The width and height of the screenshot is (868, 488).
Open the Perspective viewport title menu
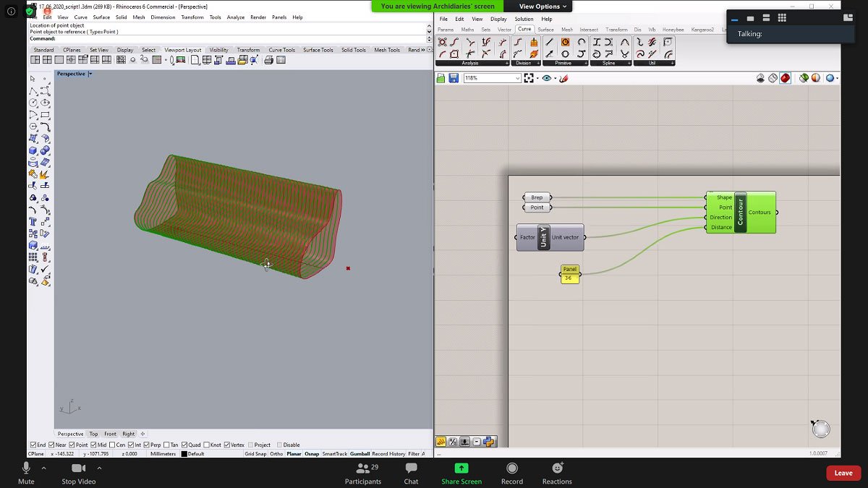click(71, 73)
